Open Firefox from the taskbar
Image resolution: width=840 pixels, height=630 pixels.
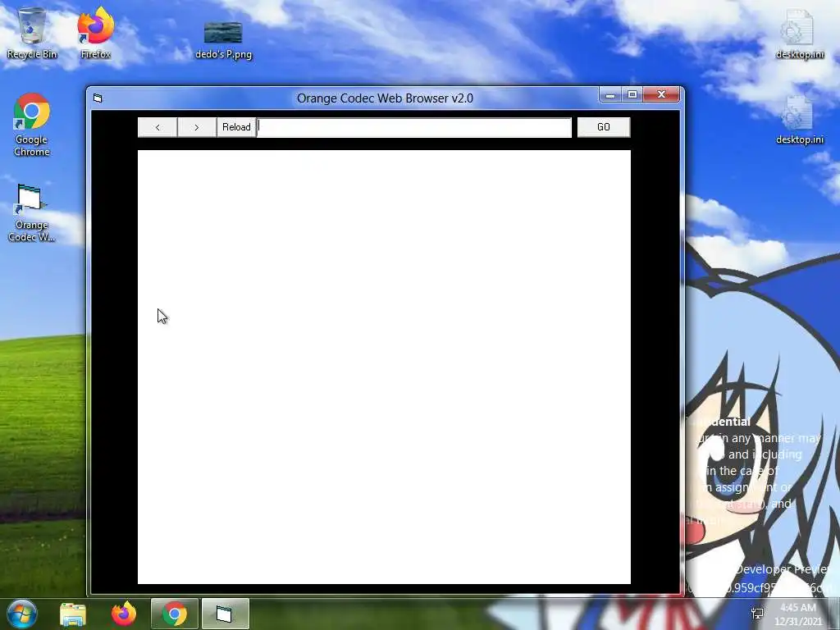pos(124,614)
